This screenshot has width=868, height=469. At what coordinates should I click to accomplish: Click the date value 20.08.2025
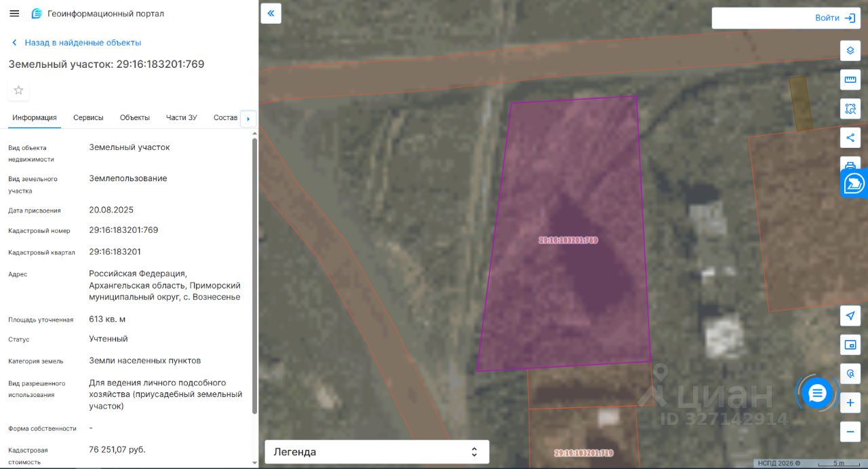(x=111, y=210)
